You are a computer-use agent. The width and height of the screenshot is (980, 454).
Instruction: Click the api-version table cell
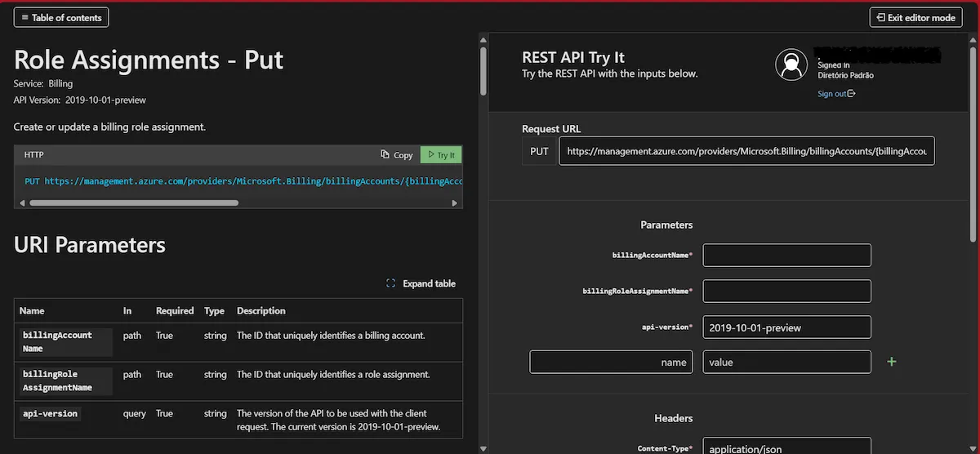click(x=50, y=413)
